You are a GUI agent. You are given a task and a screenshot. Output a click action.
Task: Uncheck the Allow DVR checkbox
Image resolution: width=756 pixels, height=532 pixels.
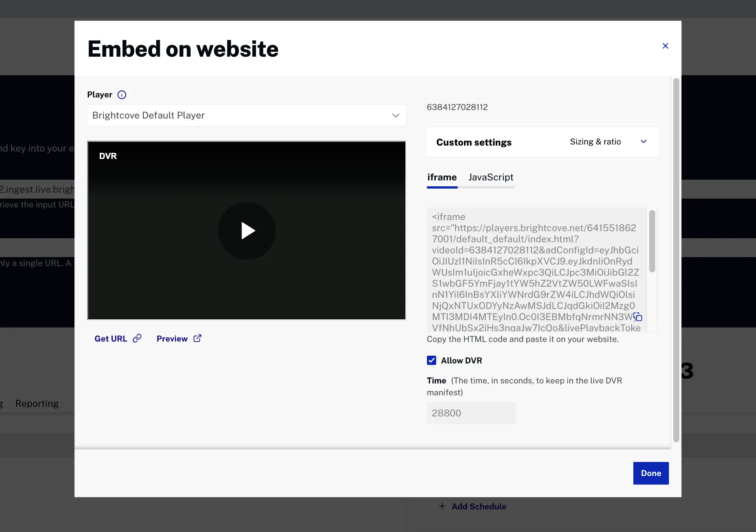pyautogui.click(x=431, y=360)
